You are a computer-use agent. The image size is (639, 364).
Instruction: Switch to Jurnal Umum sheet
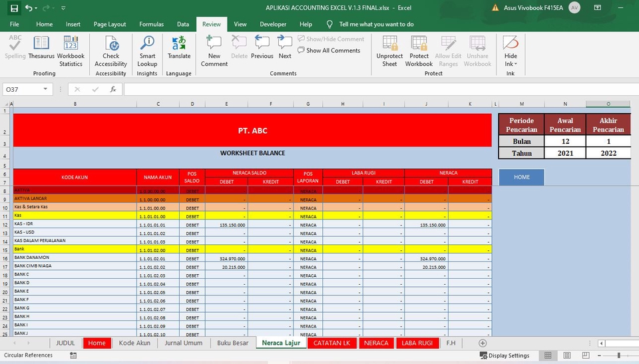[184, 343]
